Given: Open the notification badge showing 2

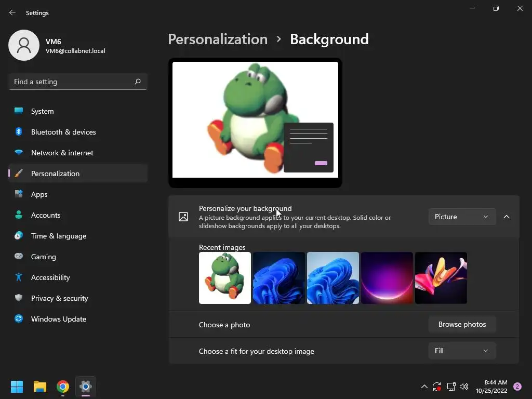Looking at the screenshot, I should click(x=517, y=387).
